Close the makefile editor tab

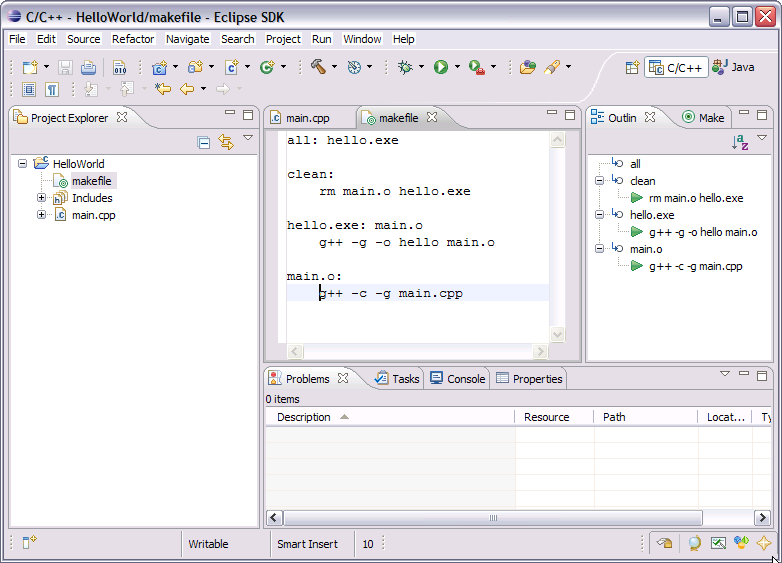[x=432, y=117]
